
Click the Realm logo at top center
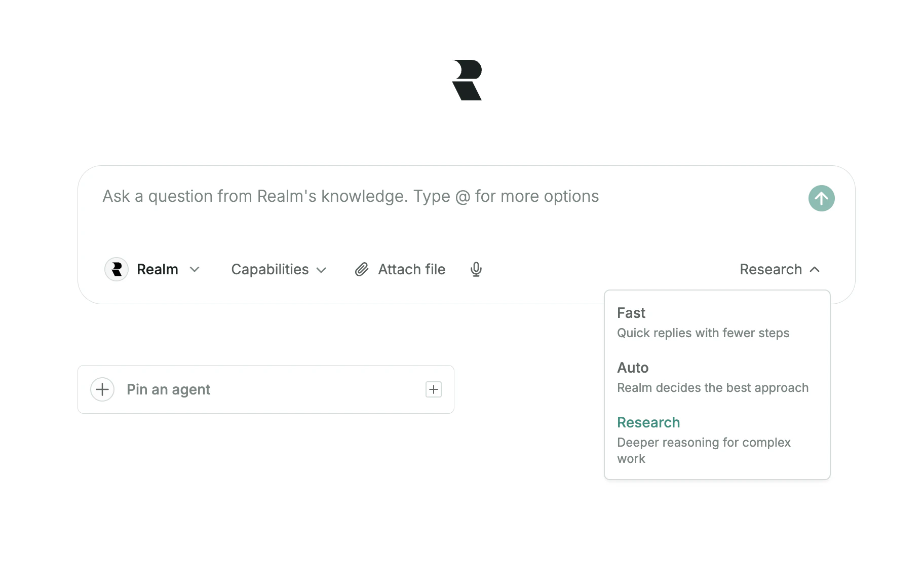point(467,80)
